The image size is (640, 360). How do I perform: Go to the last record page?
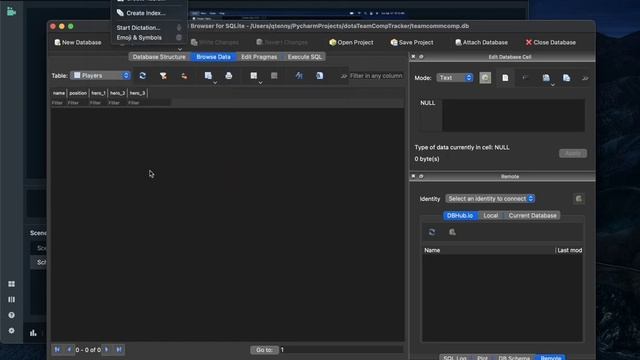[x=119, y=349]
